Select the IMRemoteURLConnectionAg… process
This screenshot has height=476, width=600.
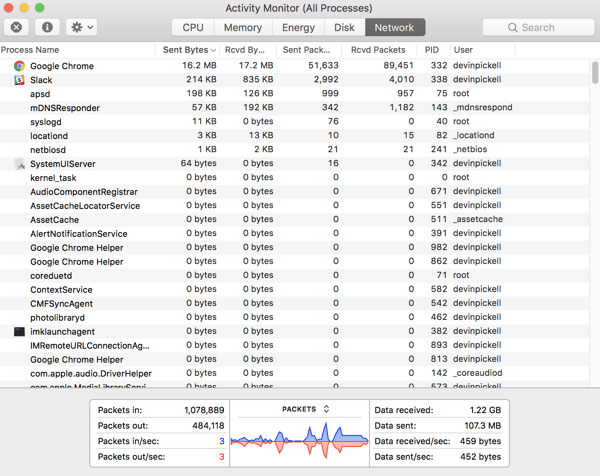(90, 346)
